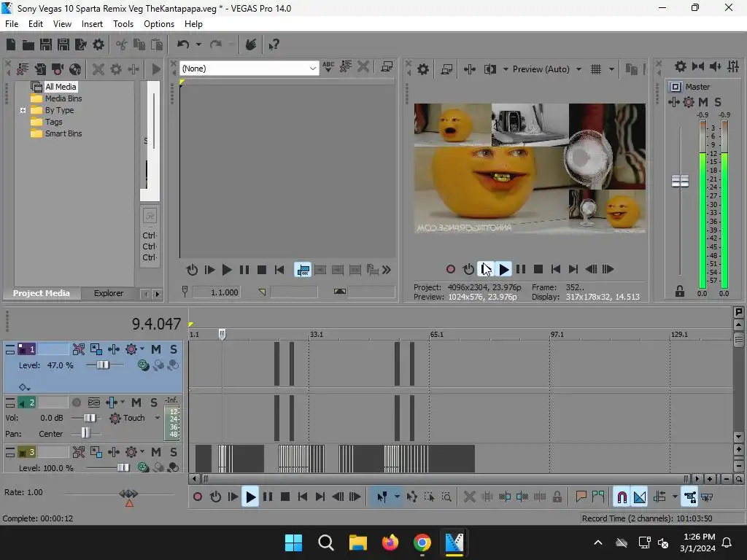Screen dimensions: 747x560
Task: Click the Get Media from Web globe icon
Action: click(75, 69)
